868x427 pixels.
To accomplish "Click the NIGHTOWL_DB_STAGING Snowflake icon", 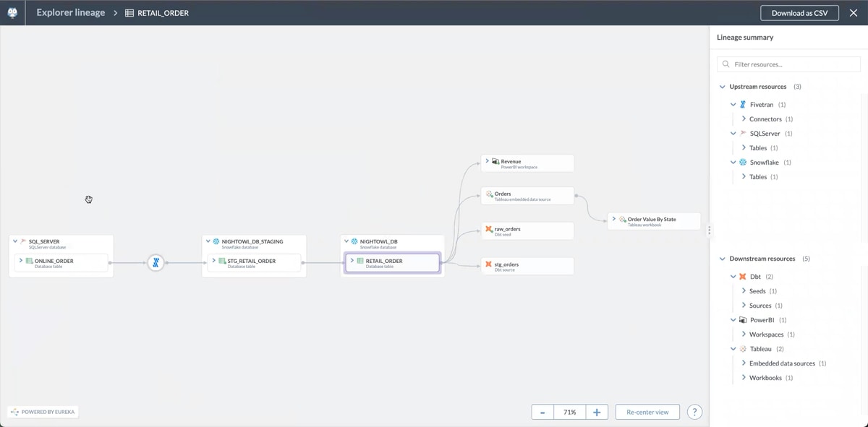I will 216,241.
